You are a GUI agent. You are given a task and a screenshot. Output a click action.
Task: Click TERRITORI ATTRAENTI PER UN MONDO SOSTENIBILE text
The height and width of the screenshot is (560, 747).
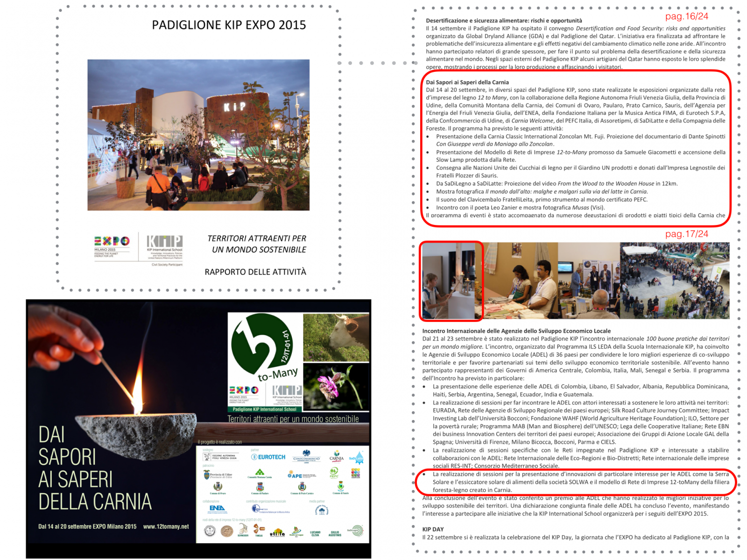coord(257,244)
